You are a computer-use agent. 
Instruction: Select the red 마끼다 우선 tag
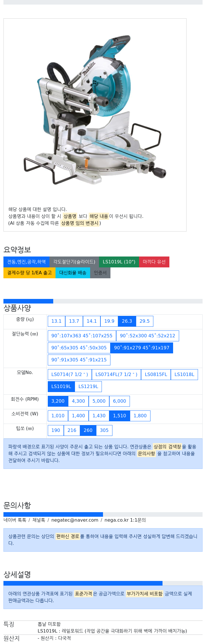(x=154, y=262)
